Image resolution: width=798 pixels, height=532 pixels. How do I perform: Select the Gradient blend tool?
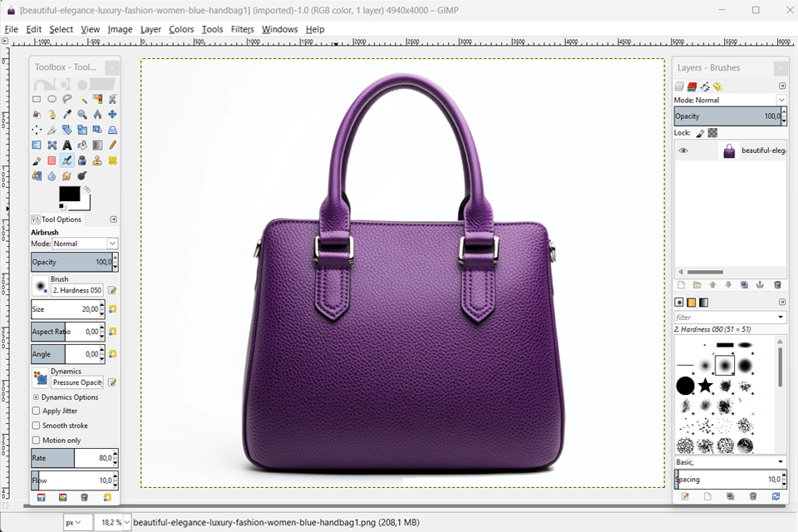(x=97, y=145)
